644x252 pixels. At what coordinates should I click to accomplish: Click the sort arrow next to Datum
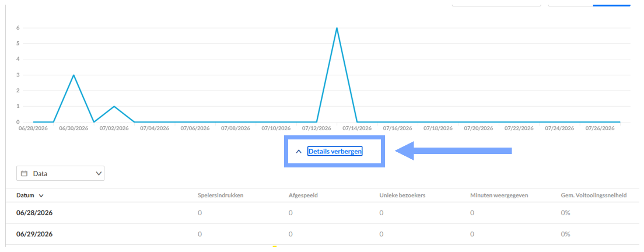pyautogui.click(x=41, y=196)
